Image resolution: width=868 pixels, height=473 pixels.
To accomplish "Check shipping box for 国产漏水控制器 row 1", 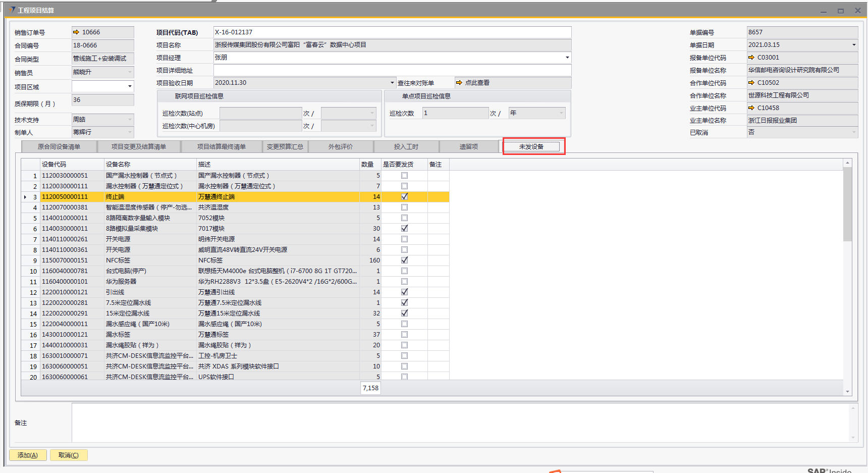I will pyautogui.click(x=404, y=176).
